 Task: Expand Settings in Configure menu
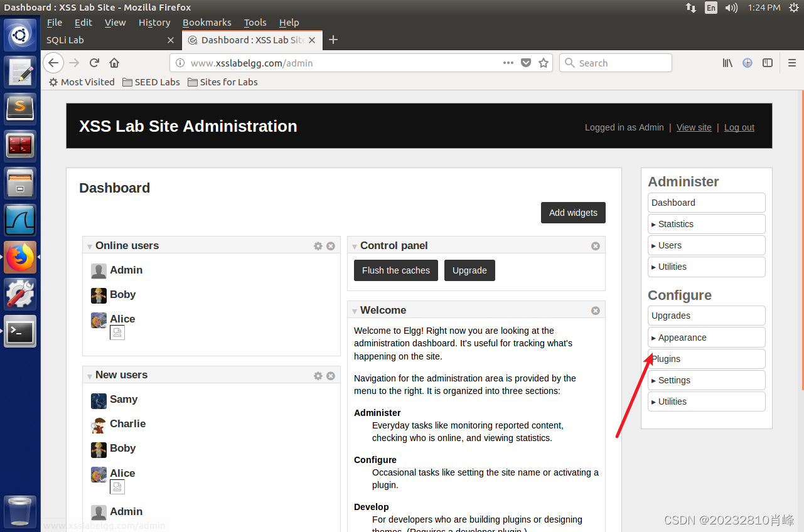(706, 380)
